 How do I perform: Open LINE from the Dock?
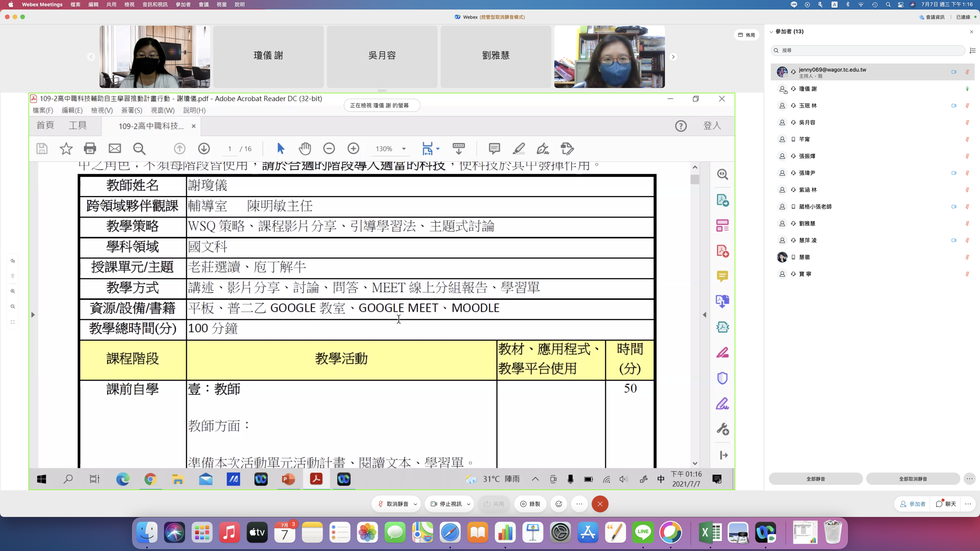click(643, 532)
